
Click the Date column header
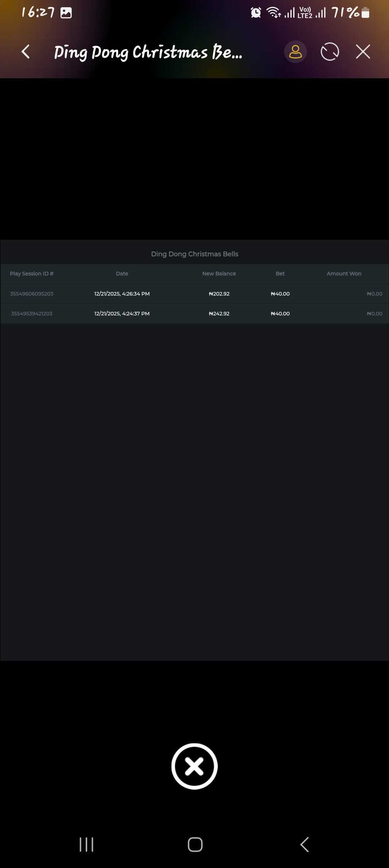[122, 274]
